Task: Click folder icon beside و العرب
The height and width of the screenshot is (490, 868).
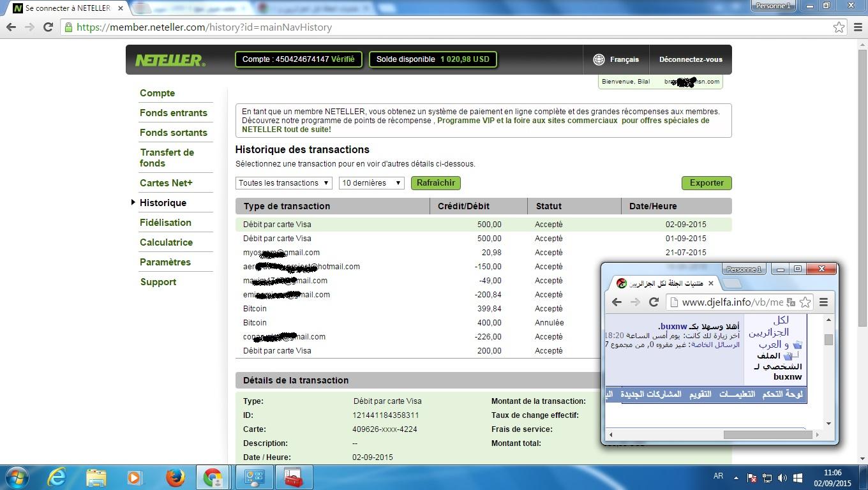Action: [x=797, y=345]
